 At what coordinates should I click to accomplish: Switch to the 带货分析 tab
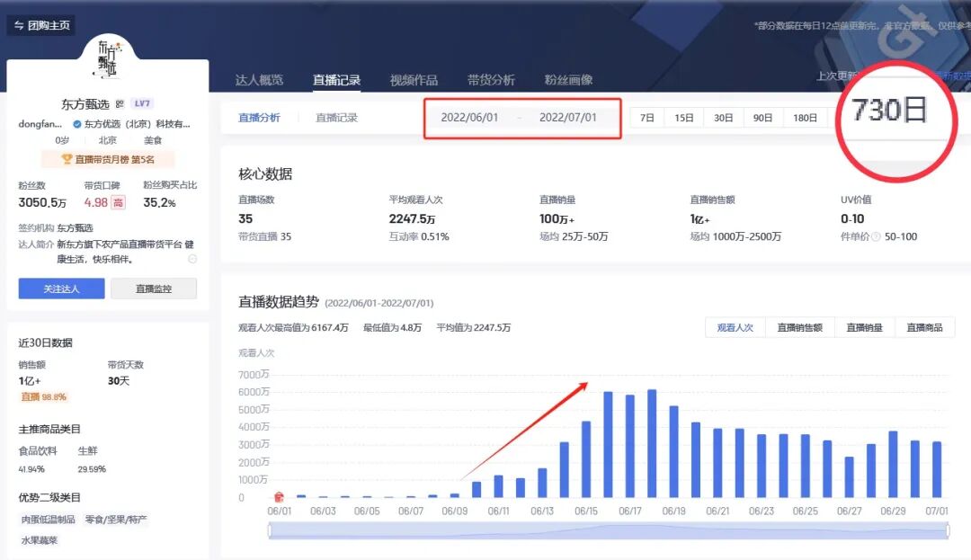pyautogui.click(x=491, y=80)
